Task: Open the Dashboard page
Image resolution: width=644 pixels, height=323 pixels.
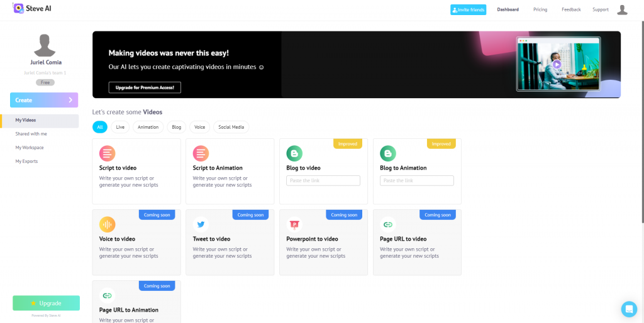Action: tap(508, 9)
